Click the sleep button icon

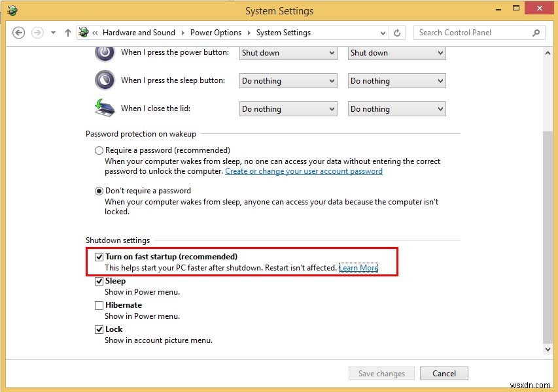[x=104, y=80]
